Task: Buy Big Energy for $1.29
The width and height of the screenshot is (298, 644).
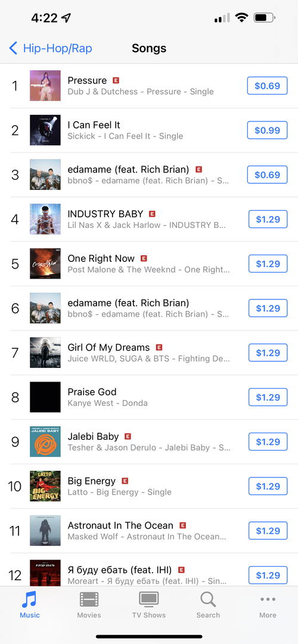Action: click(268, 486)
